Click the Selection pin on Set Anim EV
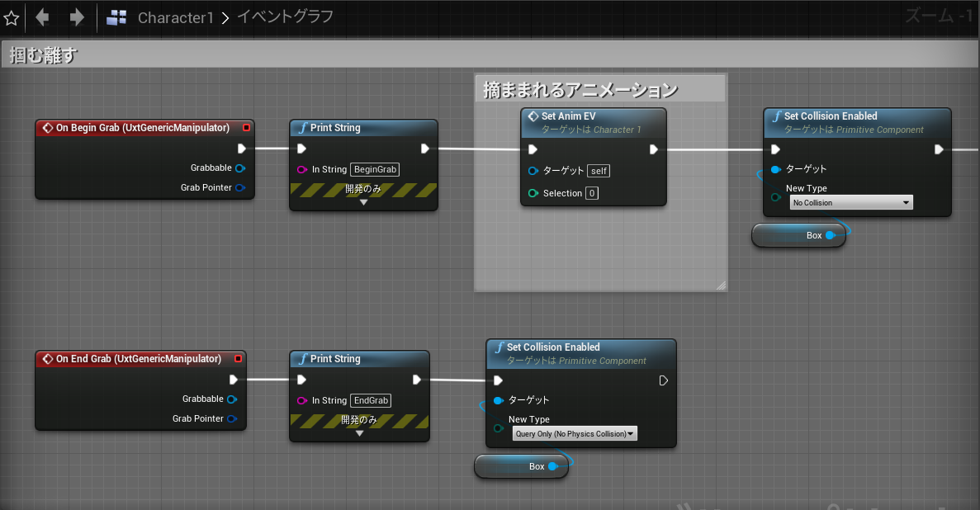 coord(533,193)
